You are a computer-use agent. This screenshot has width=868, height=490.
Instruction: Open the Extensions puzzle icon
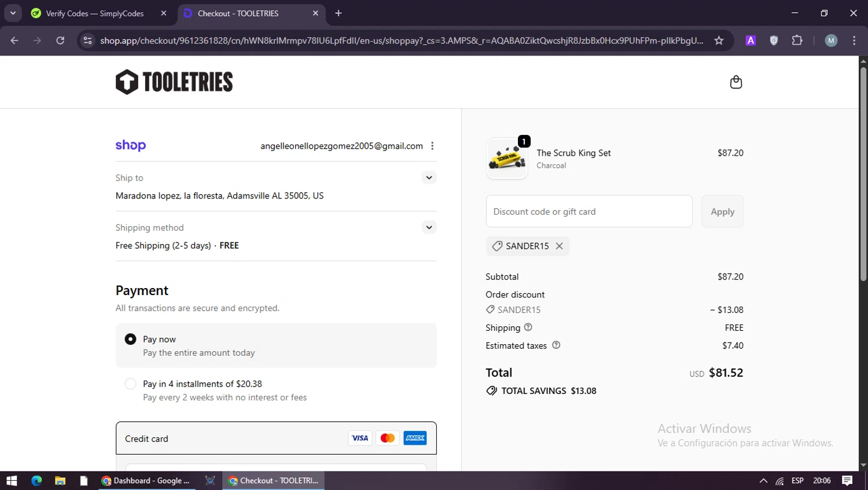point(797,40)
